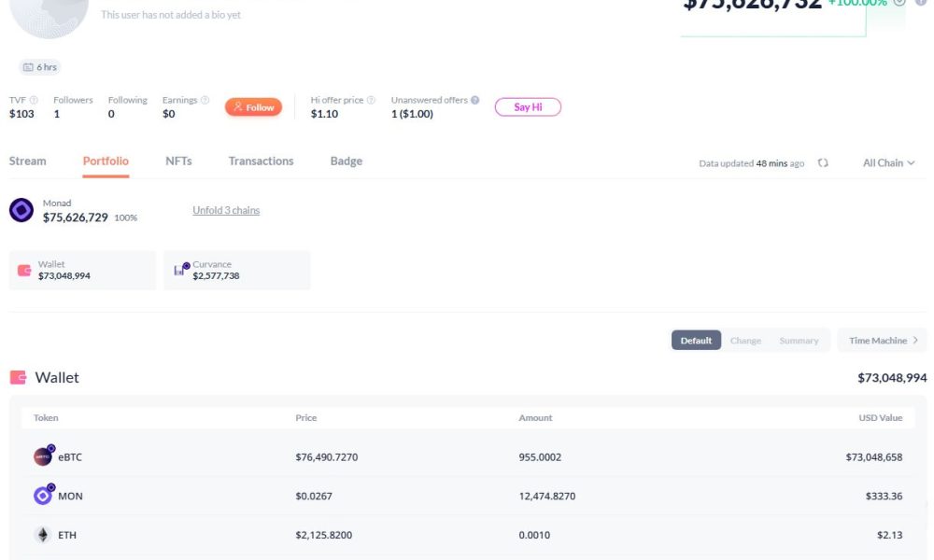Click the pink wallet icon in Wallet card
Viewport: 934px width, 560px height.
[24, 270]
